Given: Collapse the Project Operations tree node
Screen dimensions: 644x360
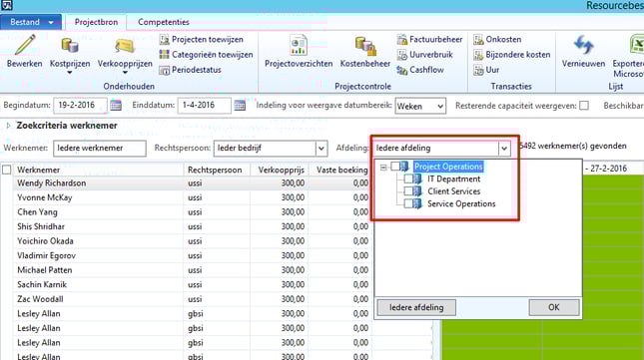Looking at the screenshot, I should pyautogui.click(x=383, y=167).
